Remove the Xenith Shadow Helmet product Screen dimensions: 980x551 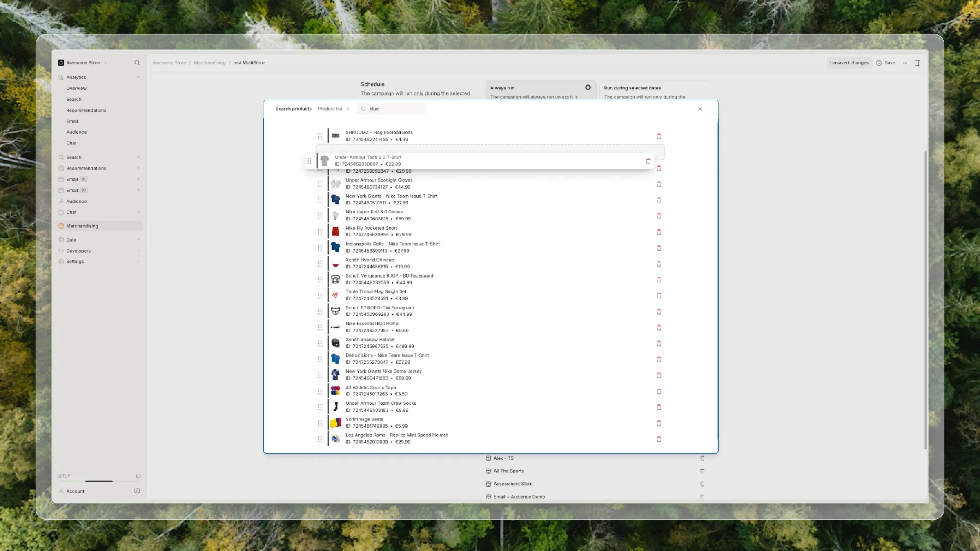(659, 343)
